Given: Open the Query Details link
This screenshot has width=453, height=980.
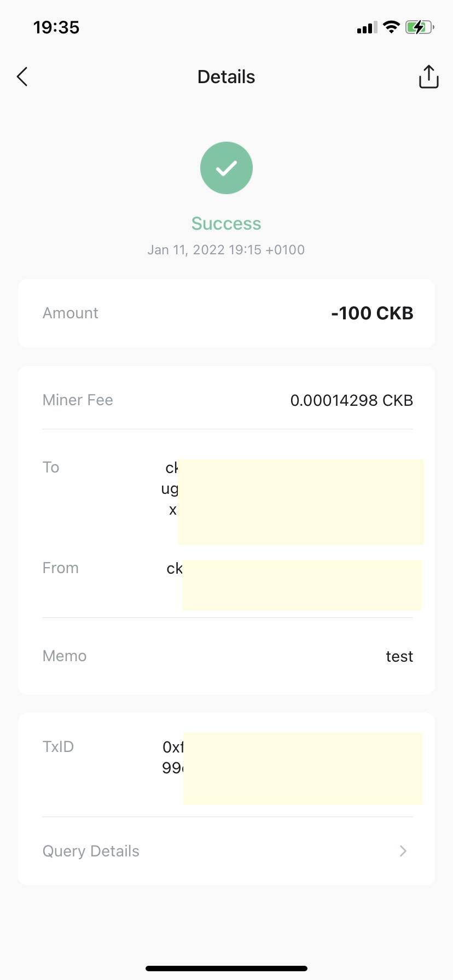Looking at the screenshot, I should pyautogui.click(x=91, y=851).
